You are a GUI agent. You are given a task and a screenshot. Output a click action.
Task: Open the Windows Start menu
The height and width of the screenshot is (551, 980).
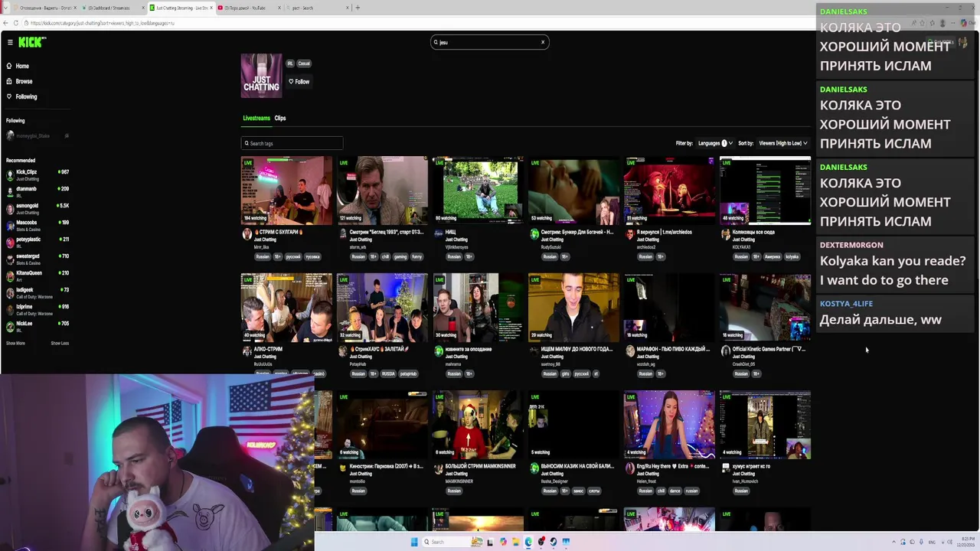414,542
